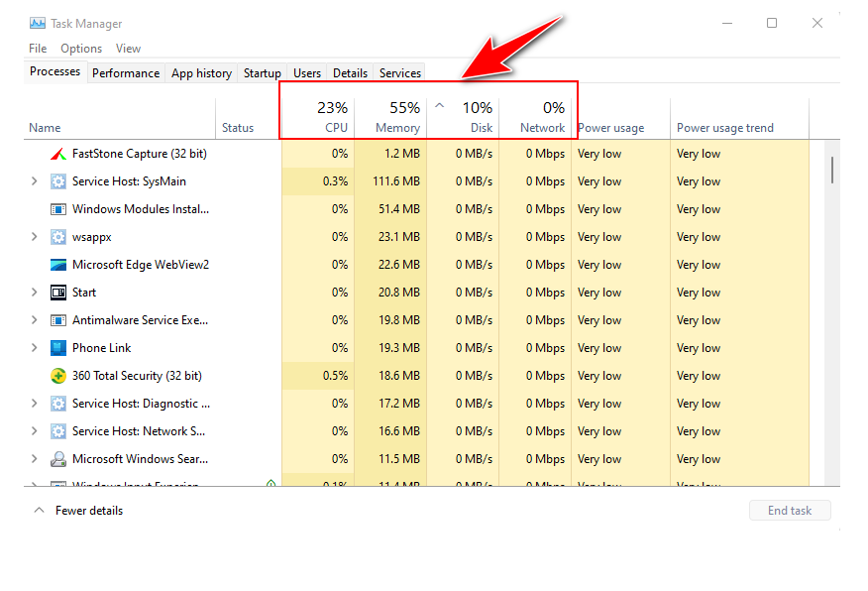The height and width of the screenshot is (591, 868).
Task: Select the FastStone Capture process icon
Action: 58,154
